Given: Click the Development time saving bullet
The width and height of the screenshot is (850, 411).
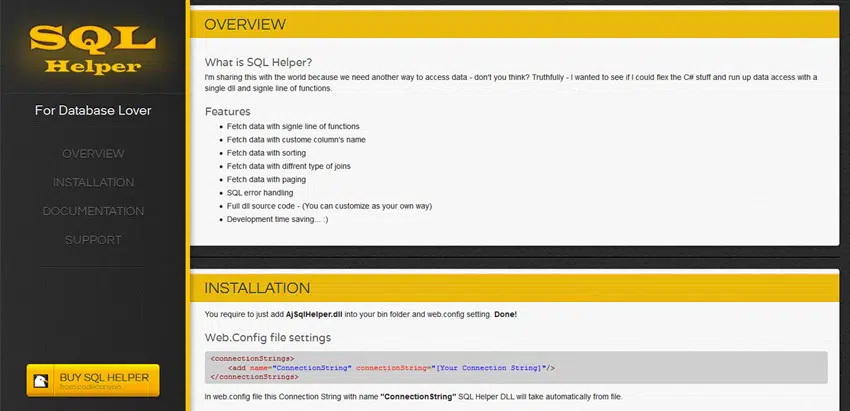Looking at the screenshot, I should pos(279,218).
